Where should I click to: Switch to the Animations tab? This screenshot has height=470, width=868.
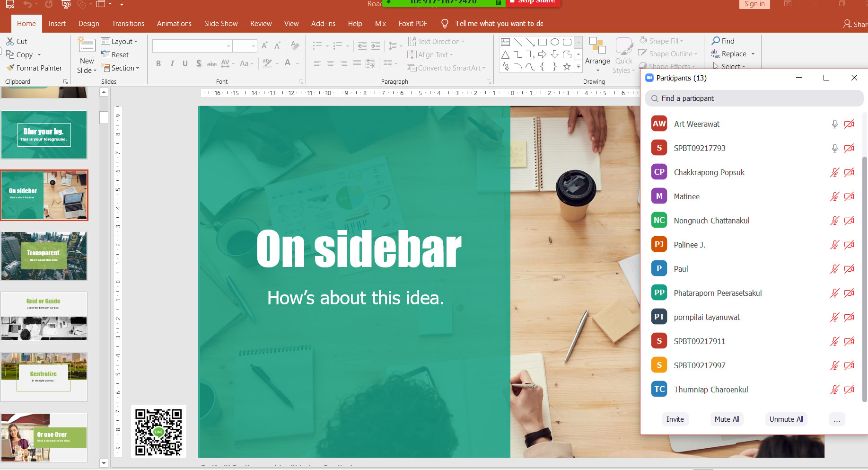pos(174,24)
